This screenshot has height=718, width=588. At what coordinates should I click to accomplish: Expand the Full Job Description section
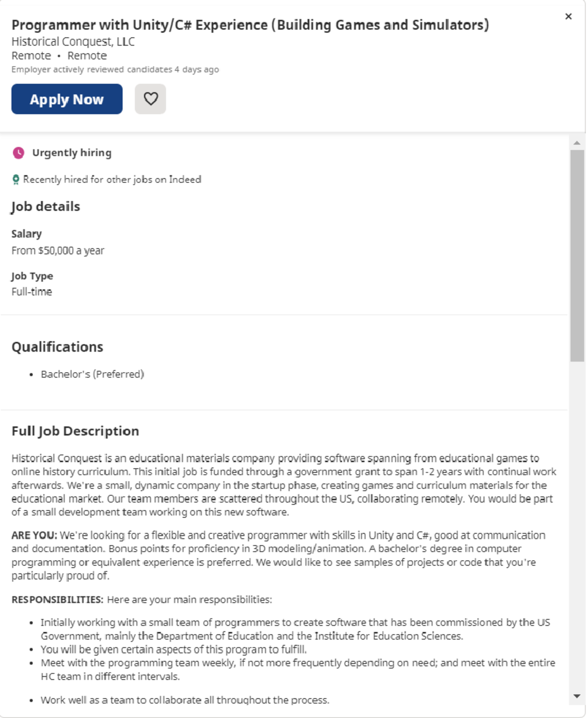point(75,431)
